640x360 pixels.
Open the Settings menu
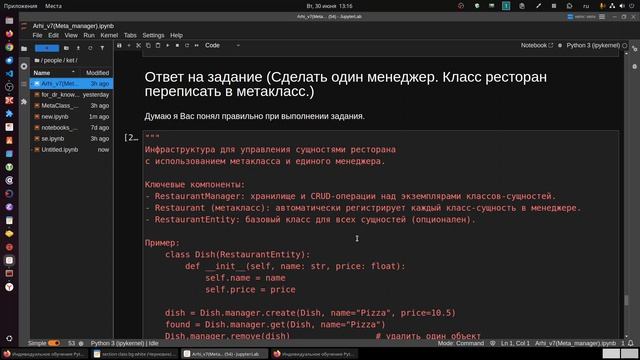[153, 36]
